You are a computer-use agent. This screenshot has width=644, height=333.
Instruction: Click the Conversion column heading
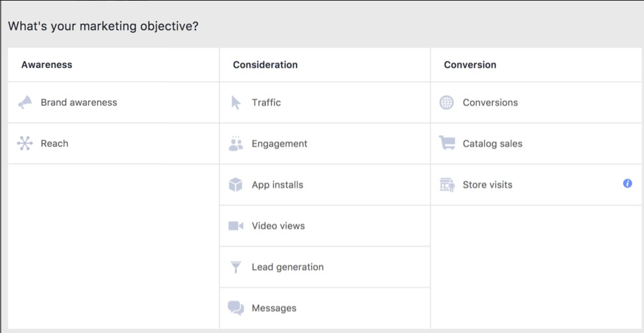[470, 65]
